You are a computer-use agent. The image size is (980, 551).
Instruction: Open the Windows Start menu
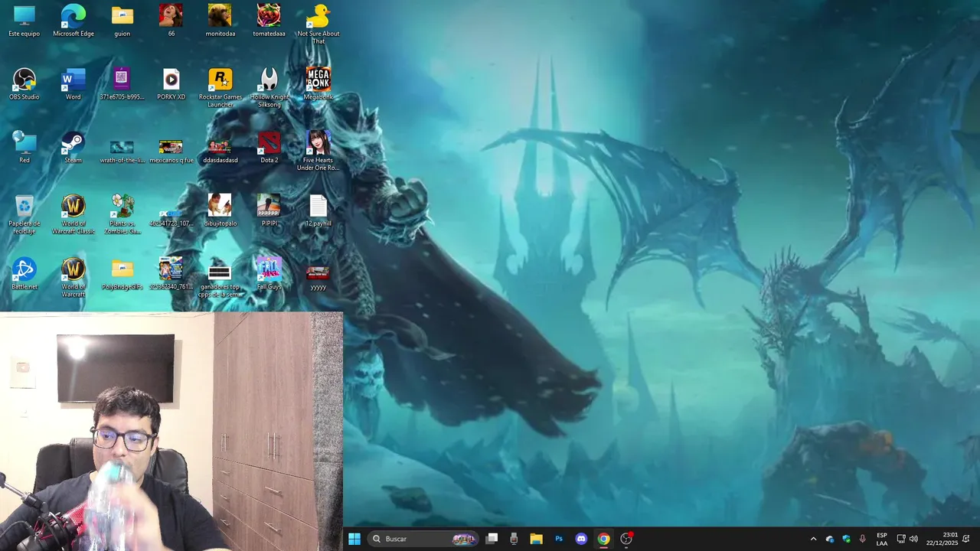coord(354,539)
